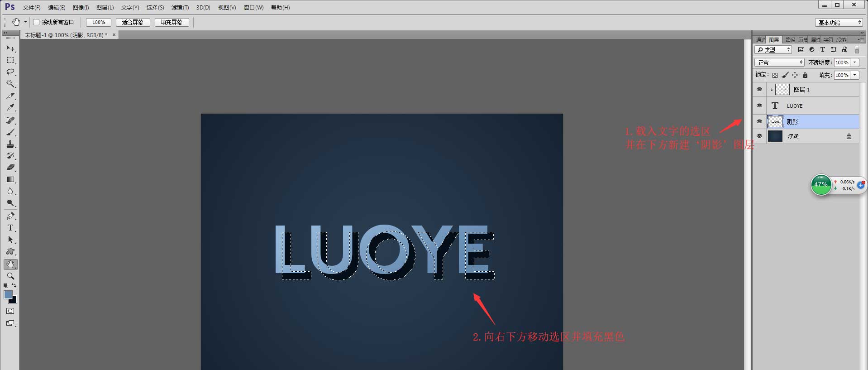This screenshot has height=370, width=868.
Task: Select the Lasso tool
Action: pyautogui.click(x=10, y=72)
